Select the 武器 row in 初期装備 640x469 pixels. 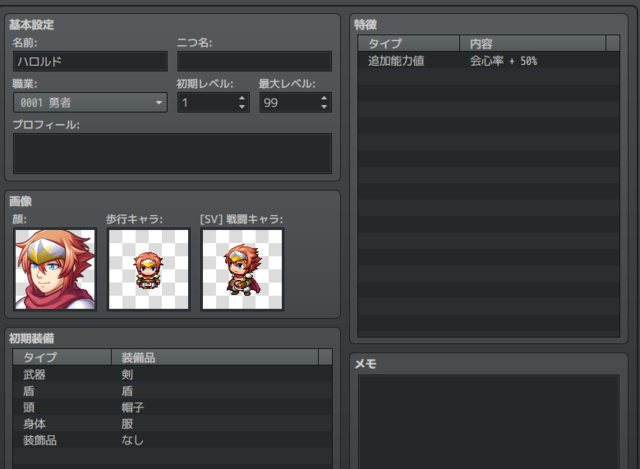172,374
